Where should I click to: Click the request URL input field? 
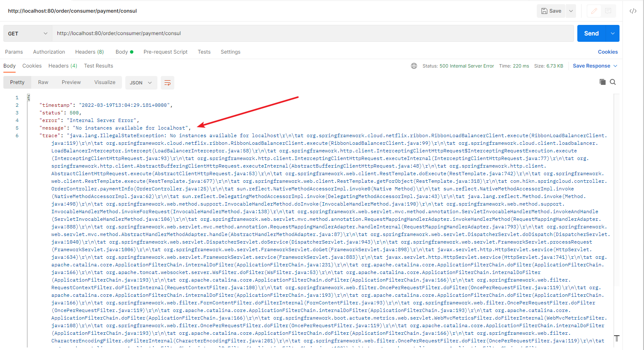tap(295, 33)
